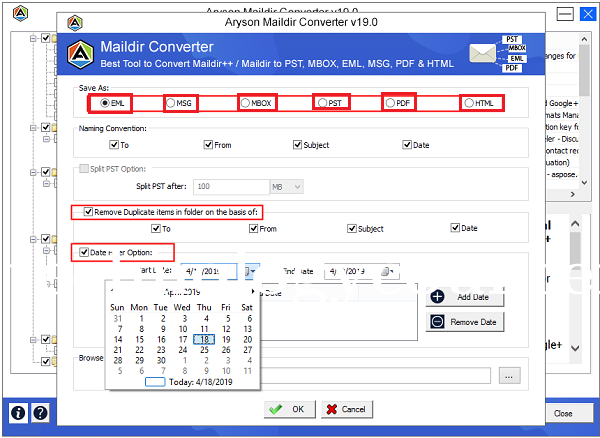Toggle the Date Filter Option checkbox
This screenshot has height=438, width=600.
coord(84,252)
